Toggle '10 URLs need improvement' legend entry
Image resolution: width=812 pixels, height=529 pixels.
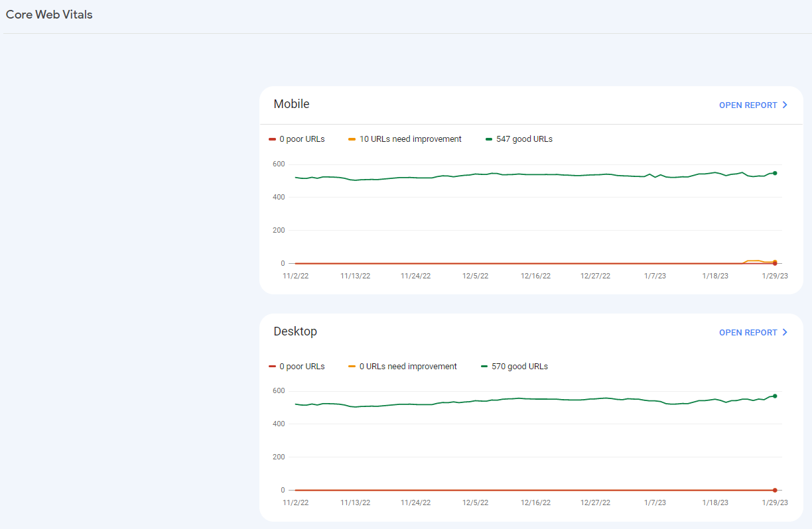click(x=410, y=139)
